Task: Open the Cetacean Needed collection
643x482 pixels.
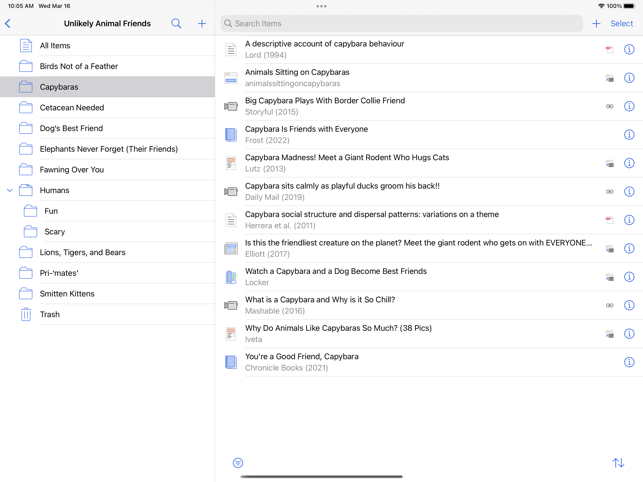Action: pyautogui.click(x=72, y=107)
